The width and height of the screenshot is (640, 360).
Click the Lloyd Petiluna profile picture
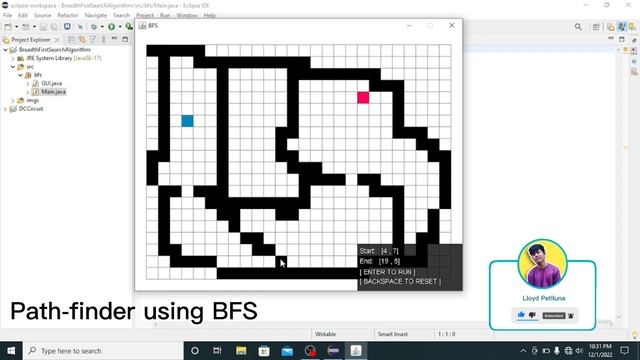(542, 264)
